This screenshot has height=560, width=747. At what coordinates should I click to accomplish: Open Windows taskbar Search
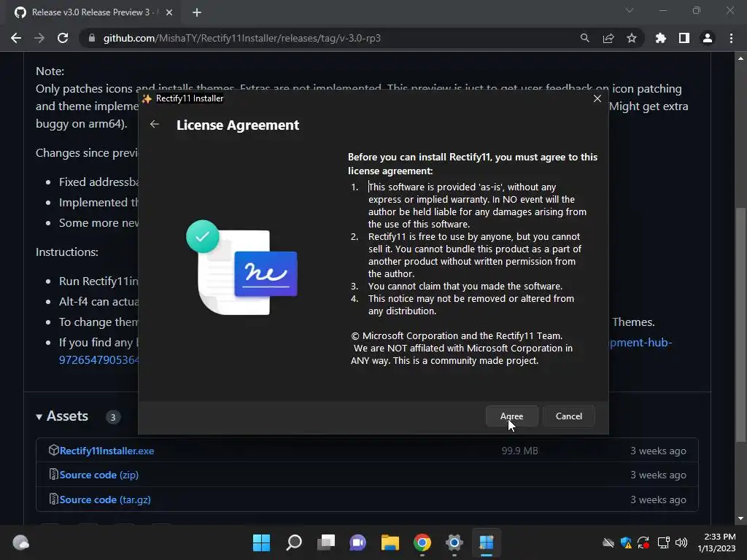[294, 542]
